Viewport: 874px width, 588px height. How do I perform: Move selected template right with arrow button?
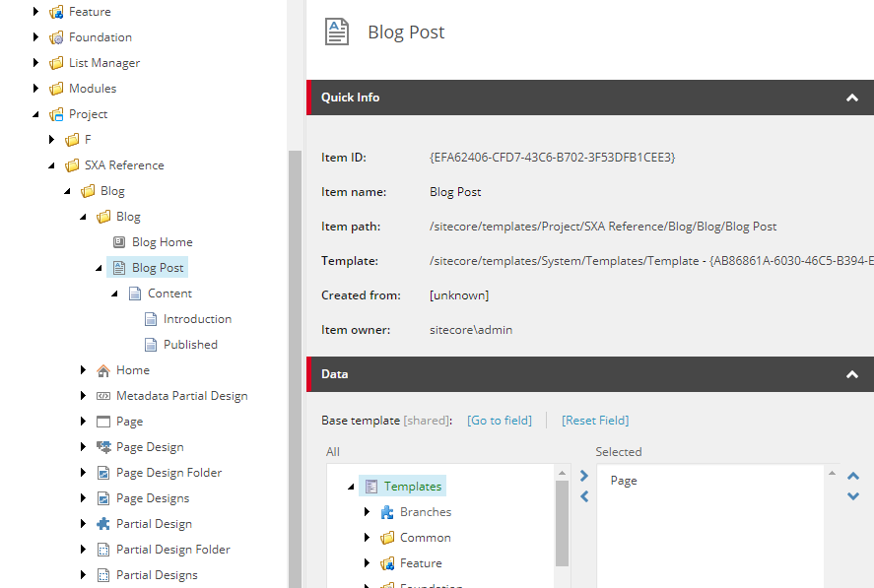[584, 476]
